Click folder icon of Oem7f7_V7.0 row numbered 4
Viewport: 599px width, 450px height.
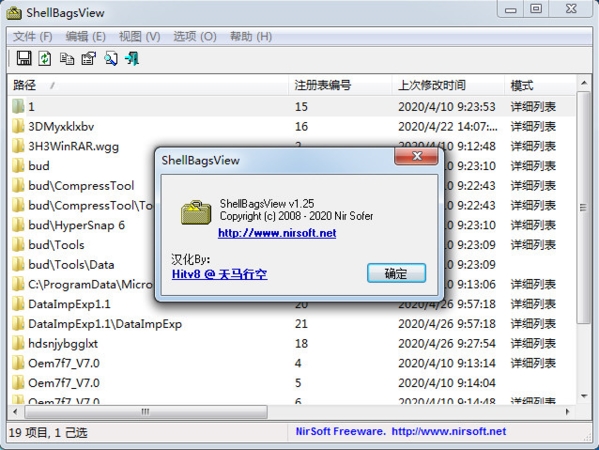(18, 363)
